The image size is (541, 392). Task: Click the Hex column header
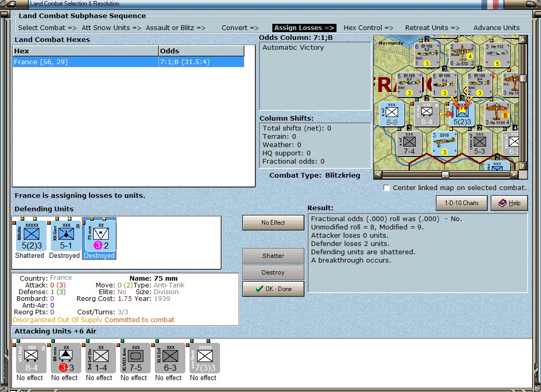tap(85, 51)
